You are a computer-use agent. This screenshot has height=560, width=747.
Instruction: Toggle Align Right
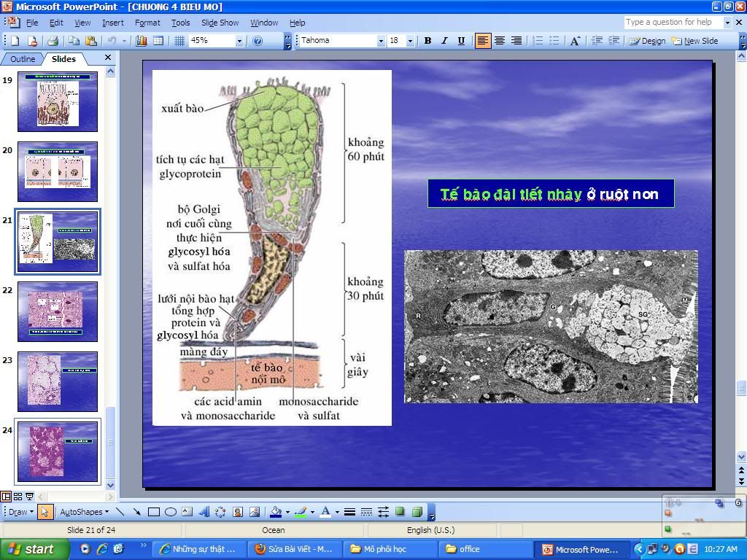tap(516, 41)
